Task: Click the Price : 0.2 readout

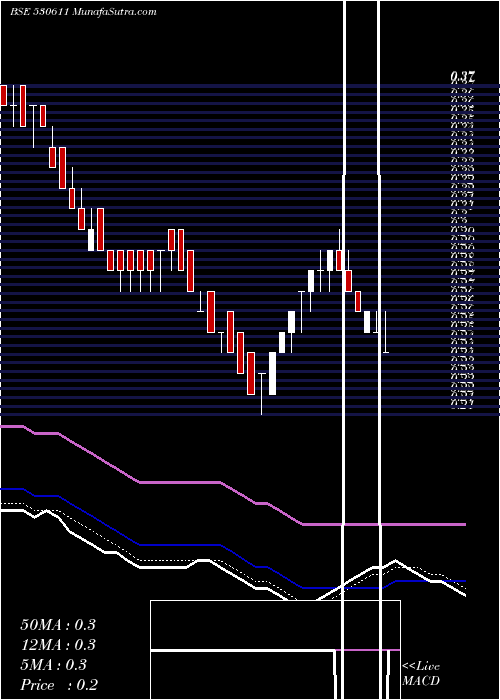Action: click(59, 685)
